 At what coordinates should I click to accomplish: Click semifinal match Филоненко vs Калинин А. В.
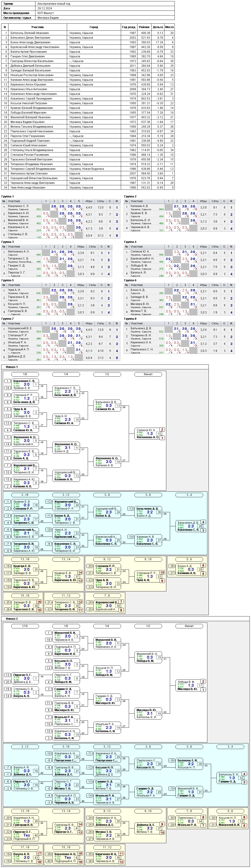point(107,462)
